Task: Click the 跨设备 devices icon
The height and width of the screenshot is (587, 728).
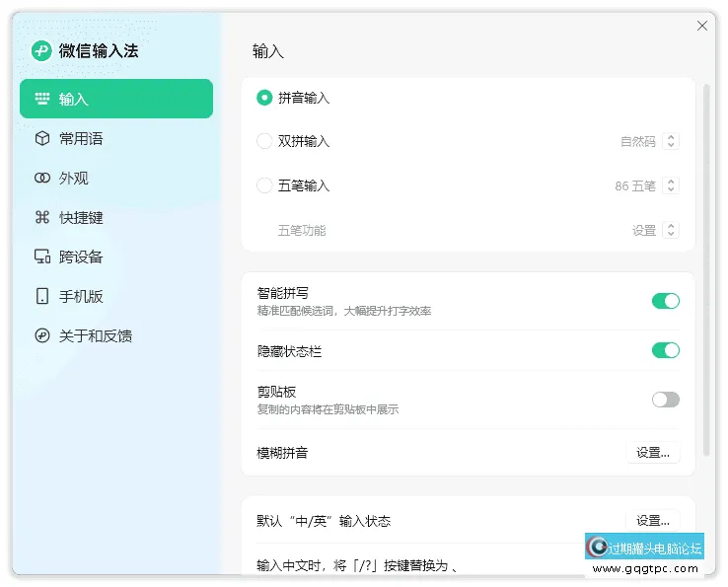Action: [42, 257]
